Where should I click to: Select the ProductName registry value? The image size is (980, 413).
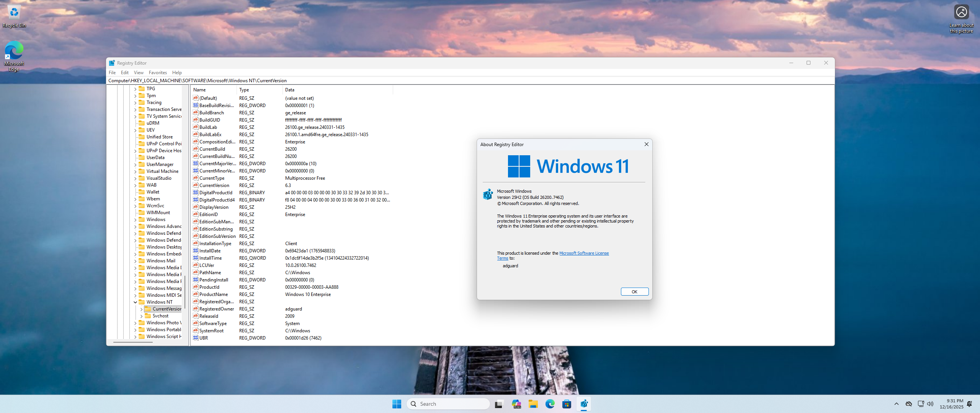click(x=214, y=294)
